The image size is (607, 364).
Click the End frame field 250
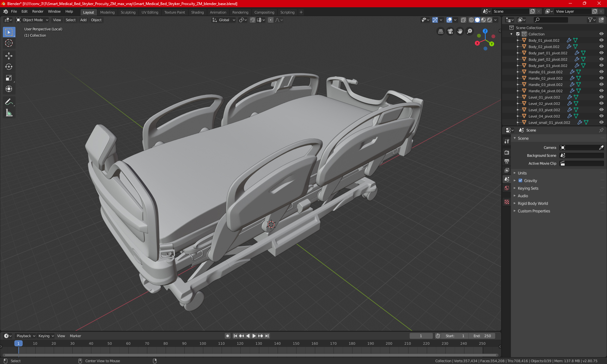pyautogui.click(x=482, y=336)
